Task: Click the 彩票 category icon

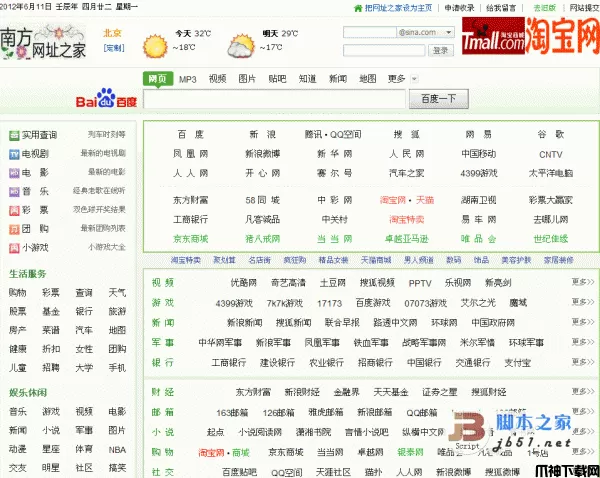Action: [x=14, y=210]
